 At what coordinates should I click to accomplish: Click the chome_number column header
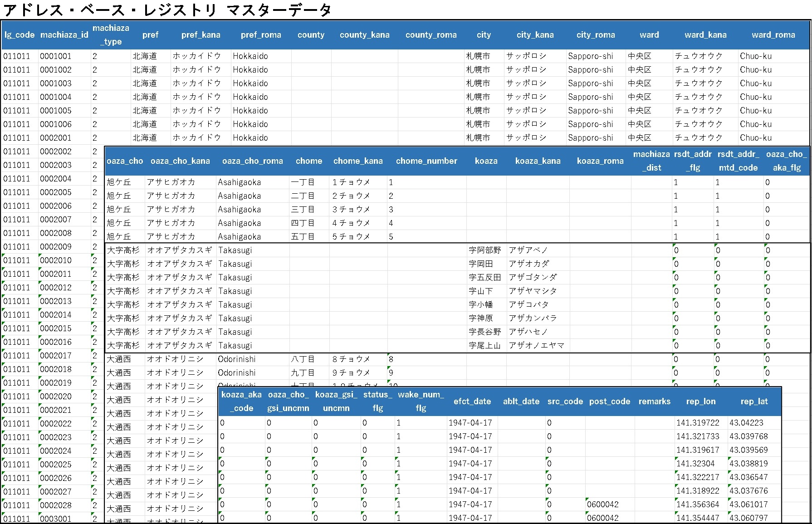[x=426, y=161]
